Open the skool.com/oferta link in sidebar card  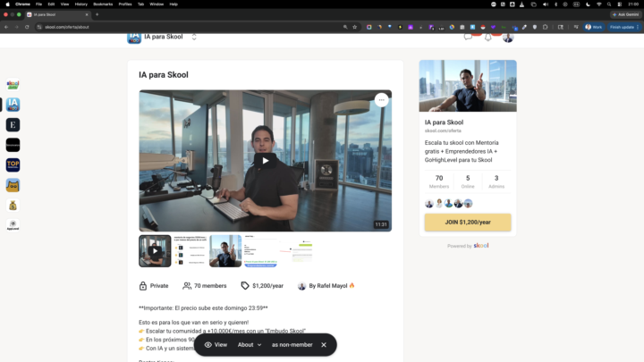(x=443, y=130)
